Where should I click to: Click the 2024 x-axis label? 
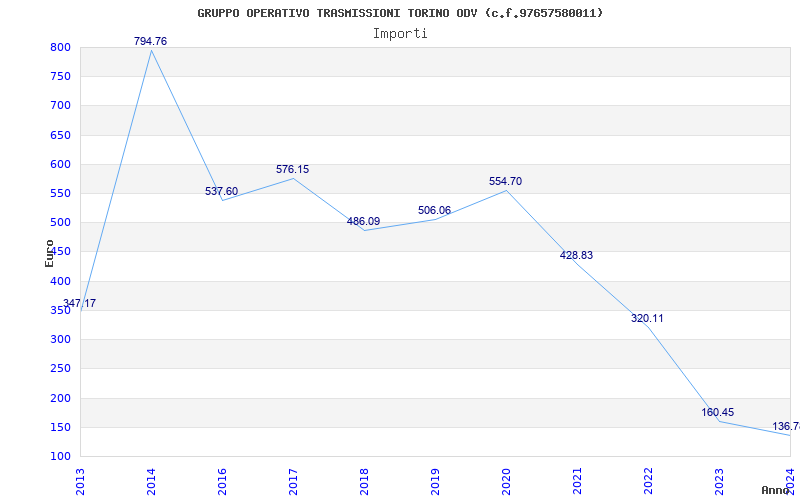pos(790,481)
